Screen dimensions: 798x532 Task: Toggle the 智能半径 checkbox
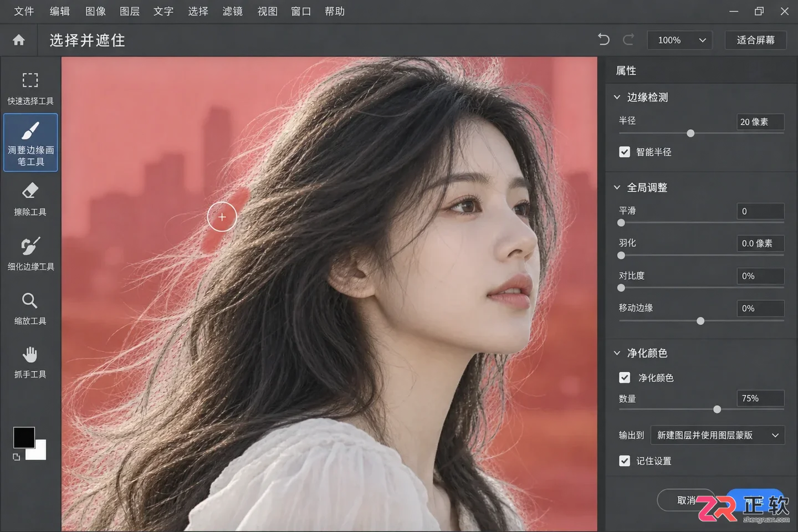[x=625, y=152]
